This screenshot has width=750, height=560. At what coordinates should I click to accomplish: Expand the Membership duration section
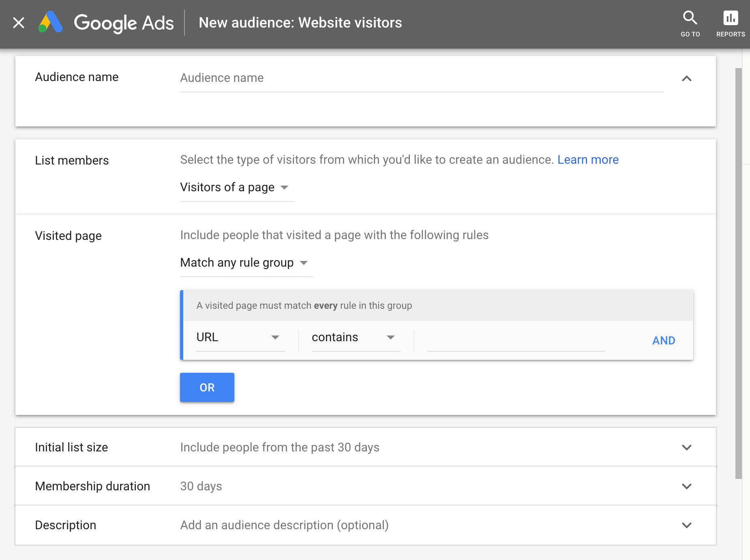coord(686,486)
